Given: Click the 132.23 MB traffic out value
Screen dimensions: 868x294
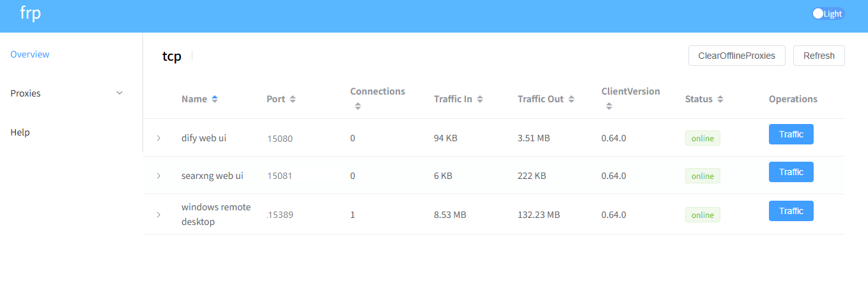Looking at the screenshot, I should tap(539, 215).
